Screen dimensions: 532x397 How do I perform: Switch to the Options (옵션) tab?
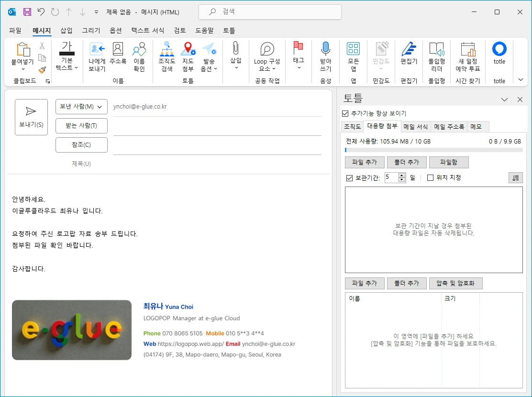coord(116,31)
